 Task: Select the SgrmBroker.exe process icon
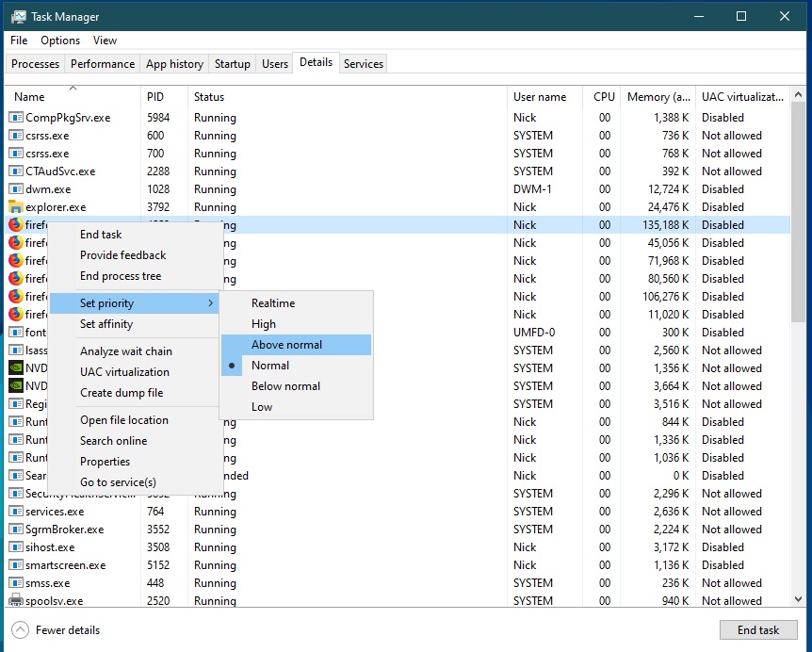(16, 530)
